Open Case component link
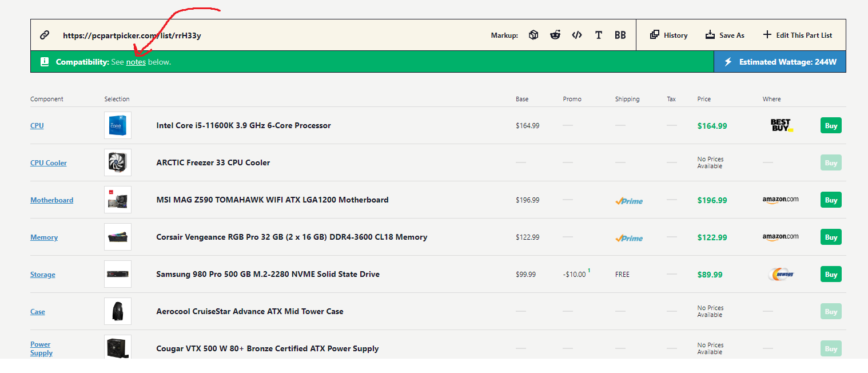Viewport: 868px width, 373px height. [x=38, y=311]
